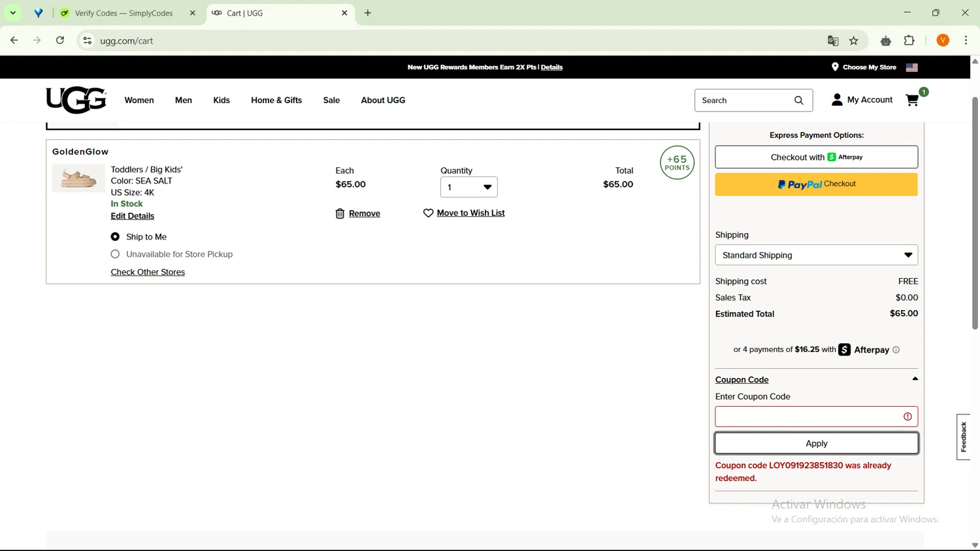Open the shopping cart icon
This screenshot has height=551, width=980.
click(x=912, y=100)
